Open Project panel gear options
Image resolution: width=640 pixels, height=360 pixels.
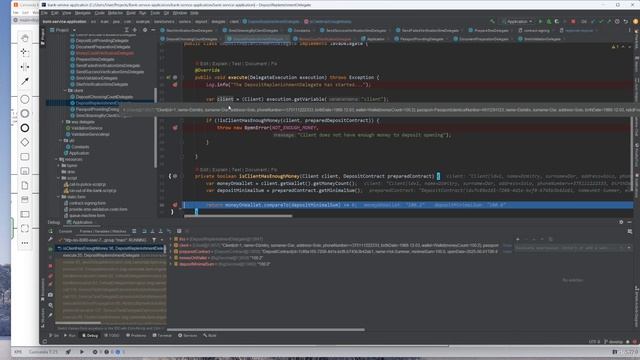coord(145,30)
